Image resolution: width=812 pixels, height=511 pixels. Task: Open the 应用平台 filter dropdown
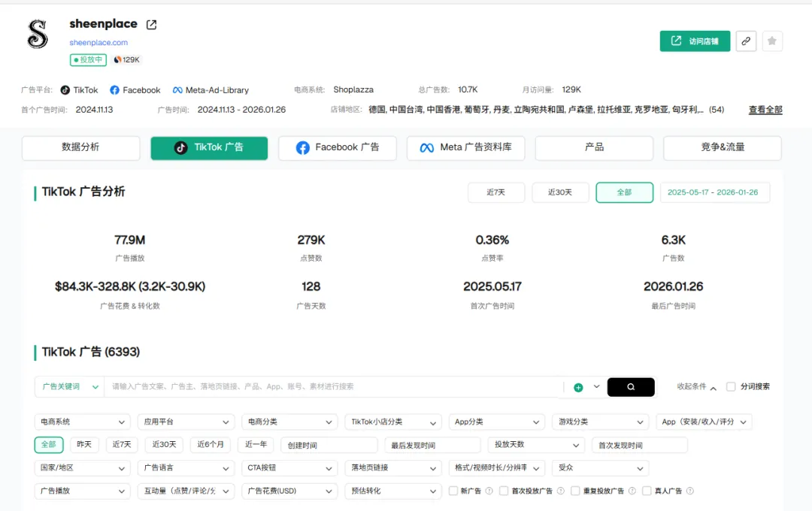tap(186, 422)
